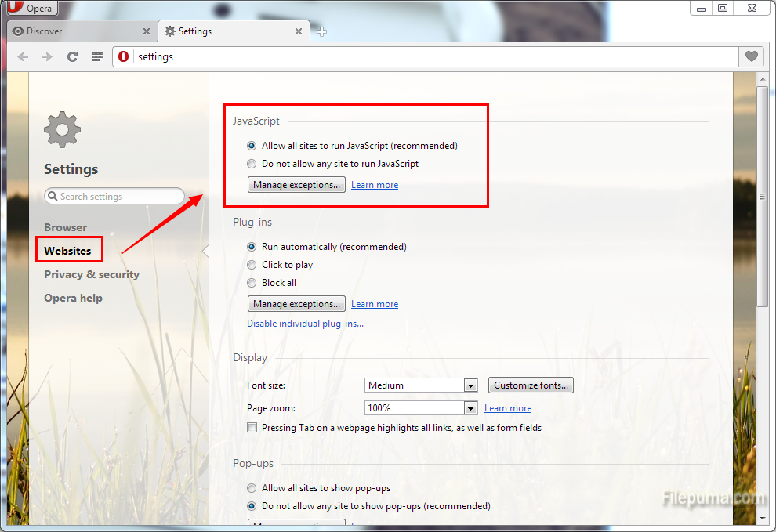776x532 pixels.
Task: Select Allow all sites to show pop-ups
Action: click(x=252, y=488)
